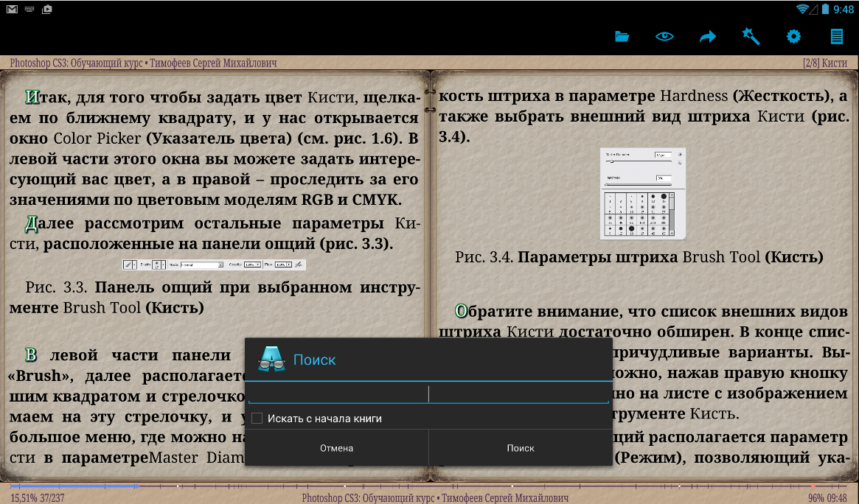Tap the options panel image for Рис. 3.3
The image size is (859, 504).
click(214, 265)
